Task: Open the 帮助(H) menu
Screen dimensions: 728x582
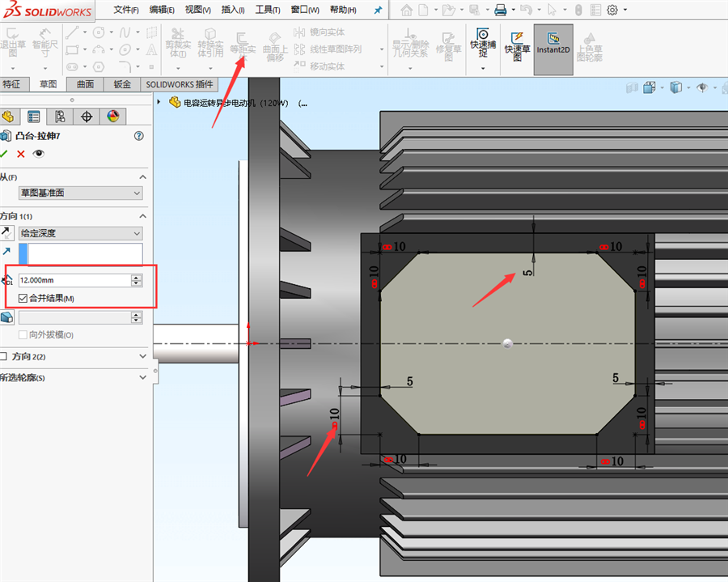Action: click(x=343, y=10)
